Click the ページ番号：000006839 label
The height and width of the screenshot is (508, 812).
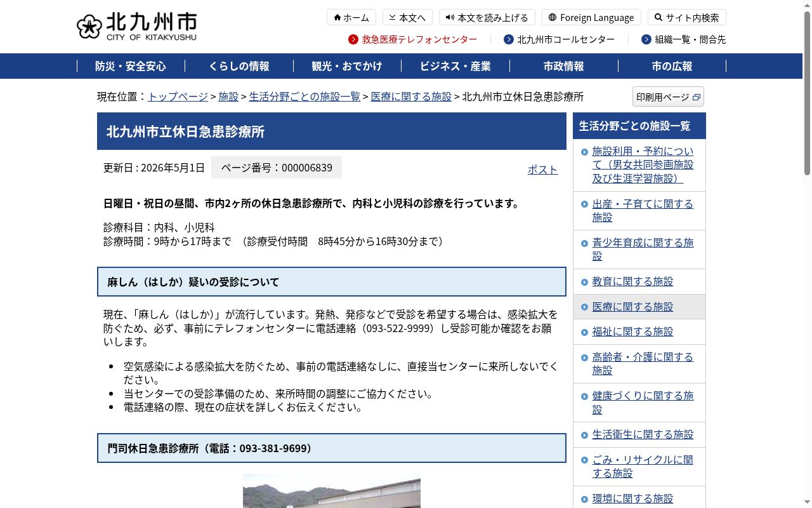tap(277, 168)
